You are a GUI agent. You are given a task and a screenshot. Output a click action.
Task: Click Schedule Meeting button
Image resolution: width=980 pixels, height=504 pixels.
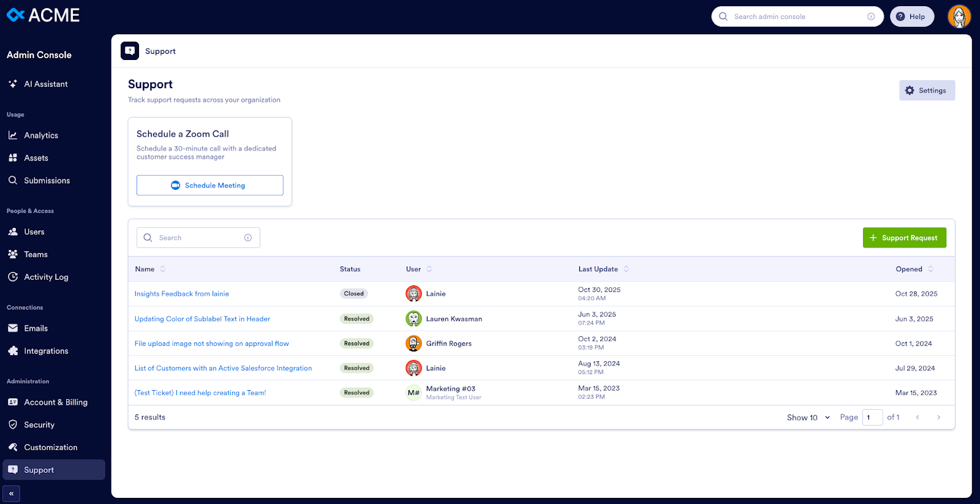click(x=210, y=185)
